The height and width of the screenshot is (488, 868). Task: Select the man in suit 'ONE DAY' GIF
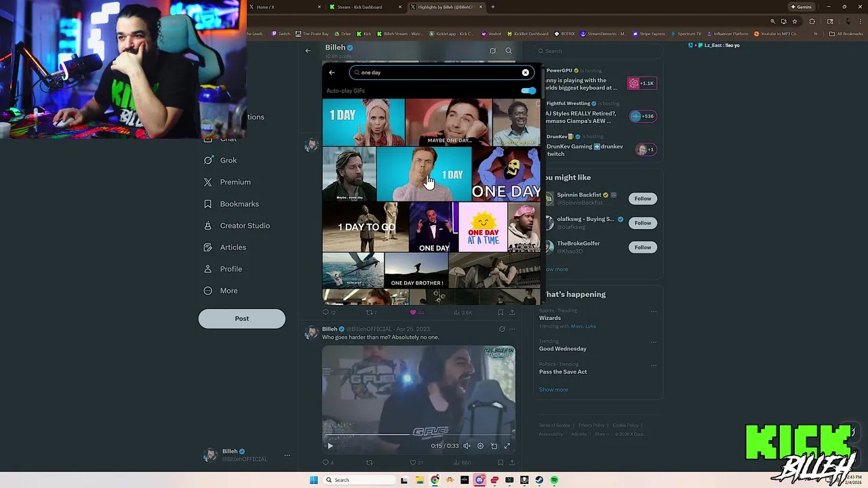[x=433, y=227]
